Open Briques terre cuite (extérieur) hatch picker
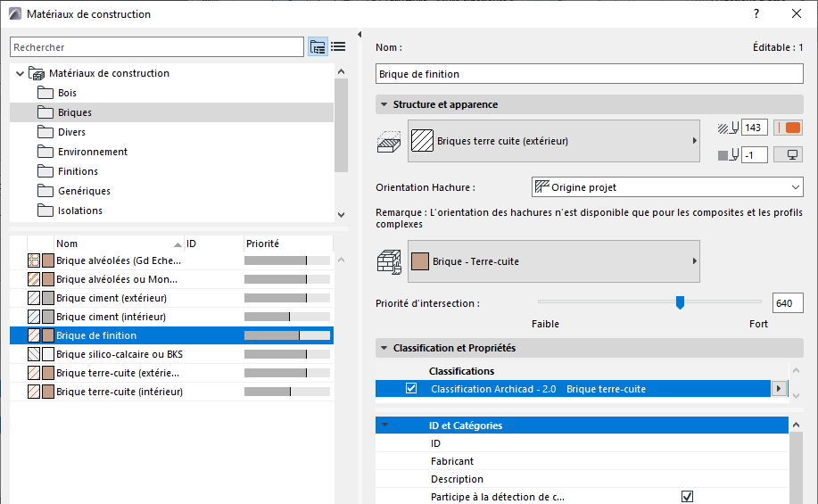Image resolution: width=818 pixels, height=504 pixels. pyautogui.click(x=553, y=141)
